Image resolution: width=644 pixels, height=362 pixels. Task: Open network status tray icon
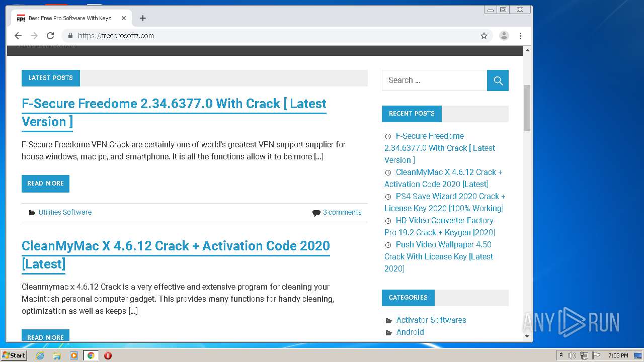[584, 355]
